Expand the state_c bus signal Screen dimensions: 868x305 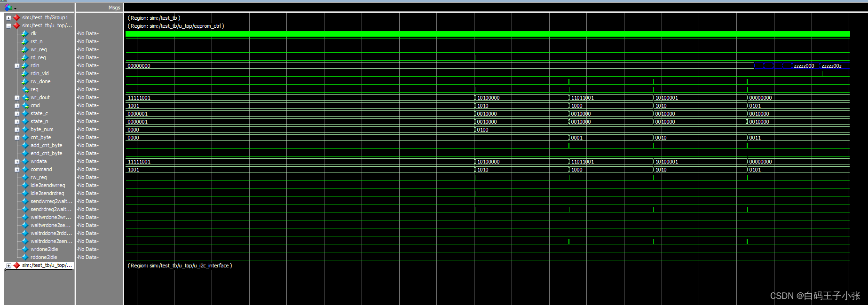(17, 114)
